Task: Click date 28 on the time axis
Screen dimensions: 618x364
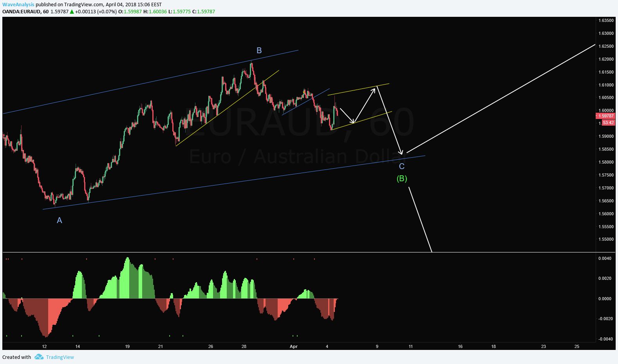Action: click(244, 346)
